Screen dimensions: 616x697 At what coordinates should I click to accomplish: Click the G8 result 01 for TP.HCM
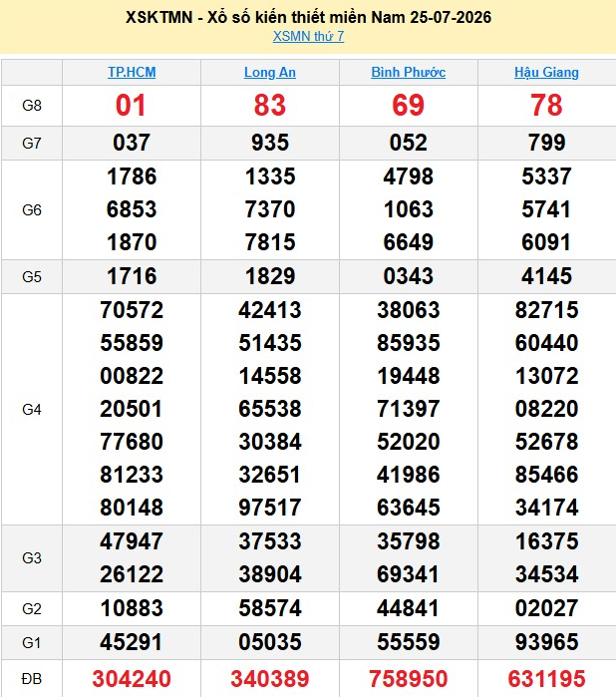(131, 106)
